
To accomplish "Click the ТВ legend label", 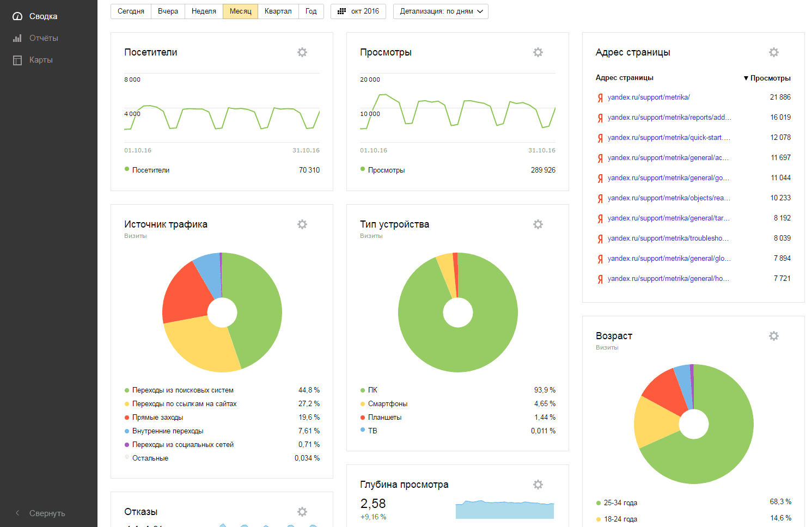I will [x=373, y=431].
